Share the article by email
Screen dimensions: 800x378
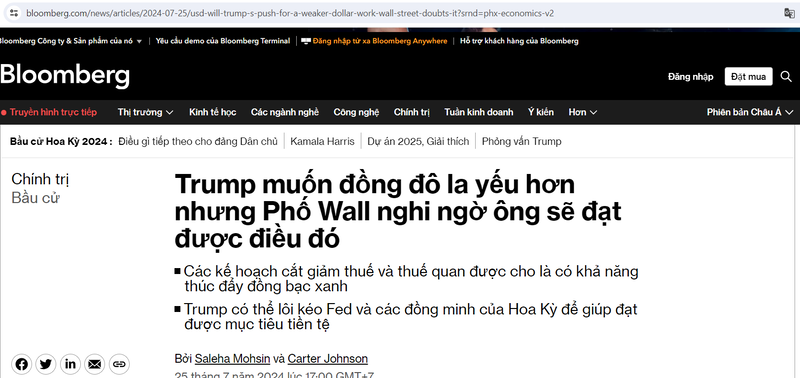pyautogui.click(x=94, y=364)
